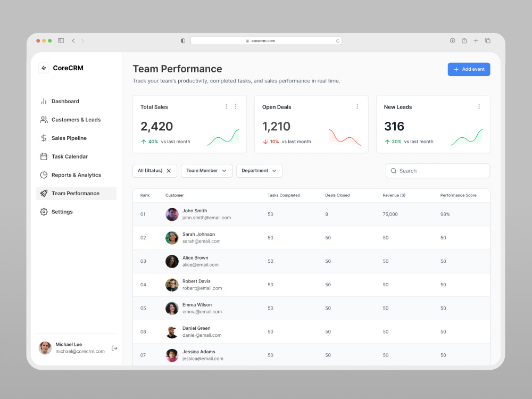This screenshot has height=399, width=532.
Task: Click the Total Sales trend sparkline
Action: coord(223,137)
